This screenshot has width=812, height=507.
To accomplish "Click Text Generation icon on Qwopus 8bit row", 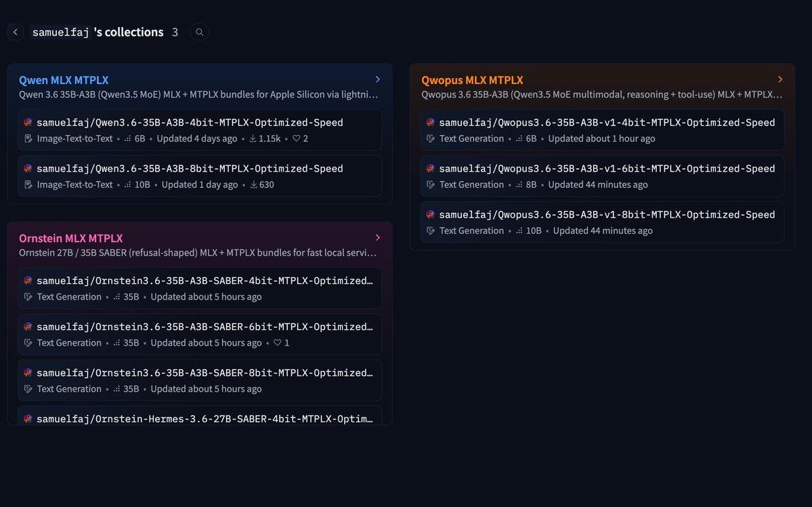I will click(431, 230).
